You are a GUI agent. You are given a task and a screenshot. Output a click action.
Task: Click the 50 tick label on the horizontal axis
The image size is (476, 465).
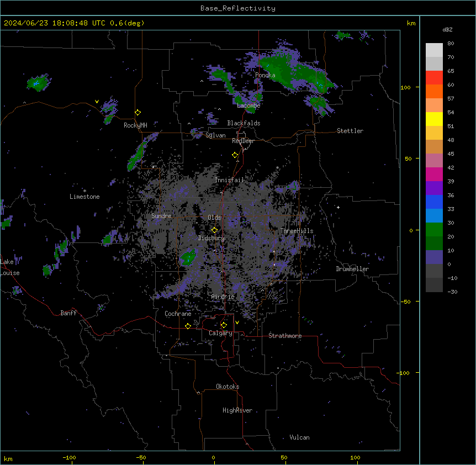pos(284,457)
